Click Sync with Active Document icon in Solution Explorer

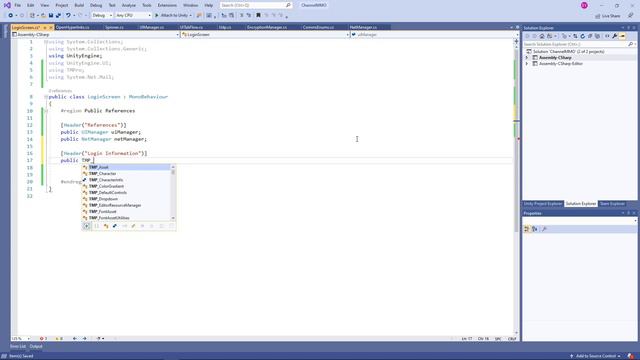pos(575,36)
